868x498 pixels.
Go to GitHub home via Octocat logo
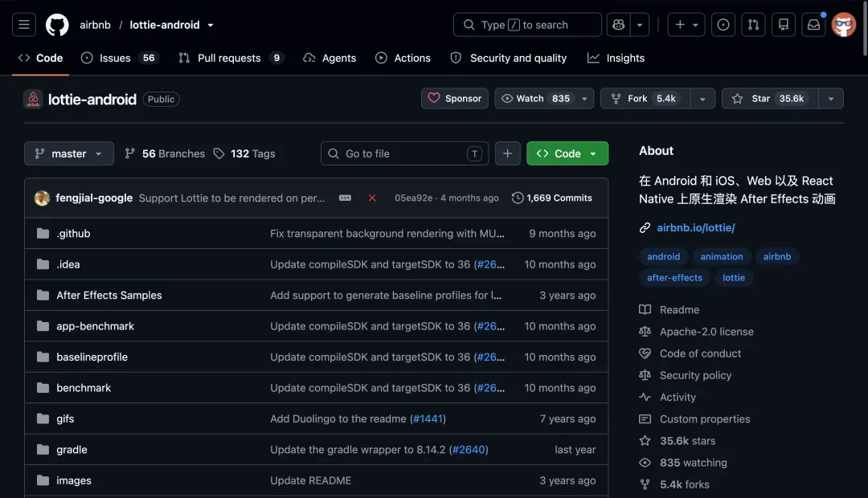pyautogui.click(x=57, y=25)
